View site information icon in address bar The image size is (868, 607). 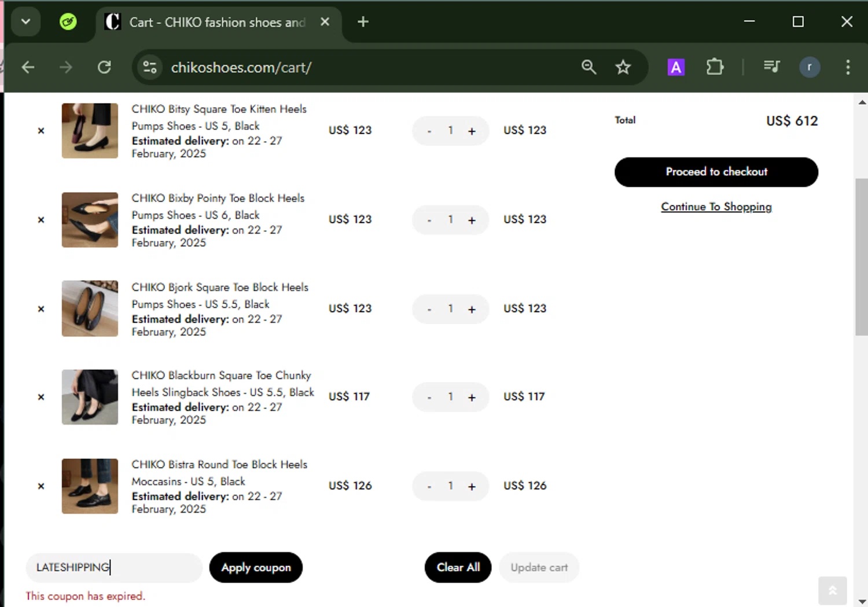(150, 67)
